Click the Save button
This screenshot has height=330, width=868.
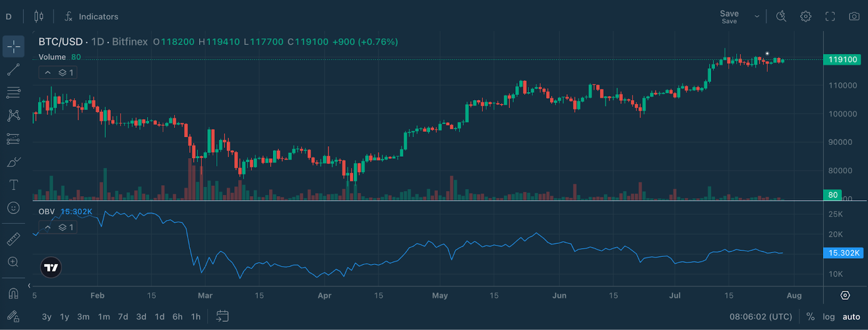tap(729, 16)
